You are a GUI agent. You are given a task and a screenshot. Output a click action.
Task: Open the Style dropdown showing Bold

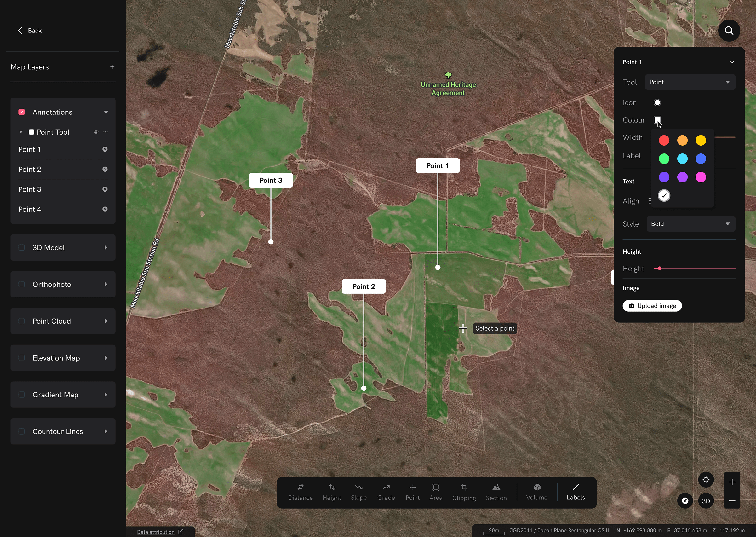(x=690, y=224)
